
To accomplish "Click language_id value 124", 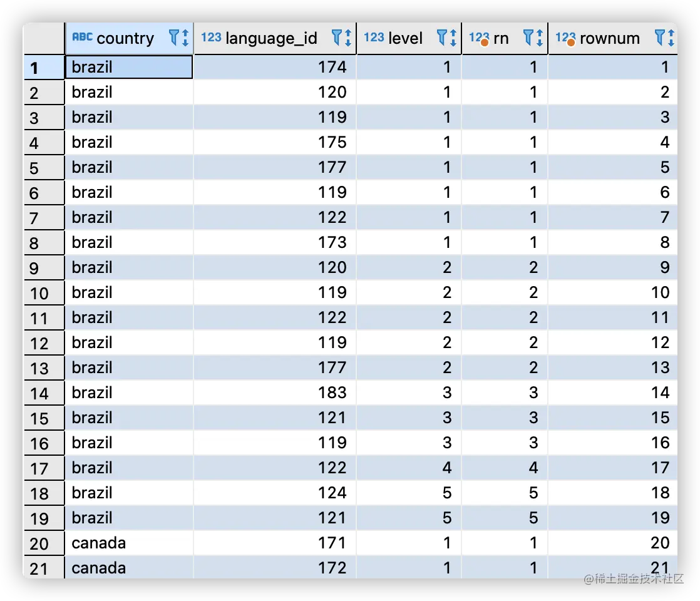I will click(x=332, y=493).
